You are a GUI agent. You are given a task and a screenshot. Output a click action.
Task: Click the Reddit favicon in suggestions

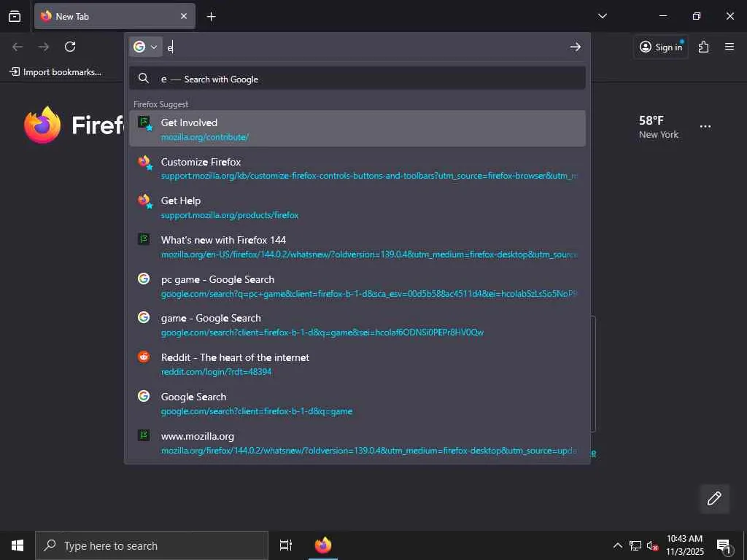pos(144,357)
